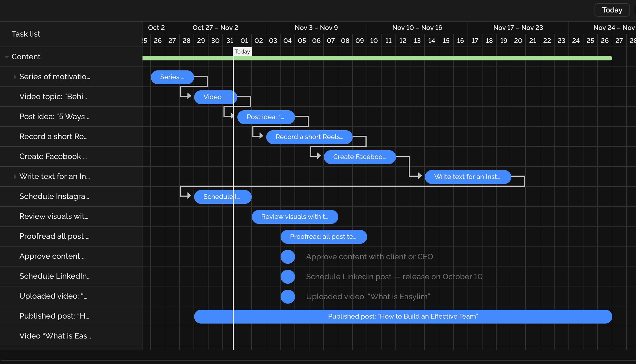Click the Today button
This screenshot has width=636, height=364.
click(x=612, y=10)
